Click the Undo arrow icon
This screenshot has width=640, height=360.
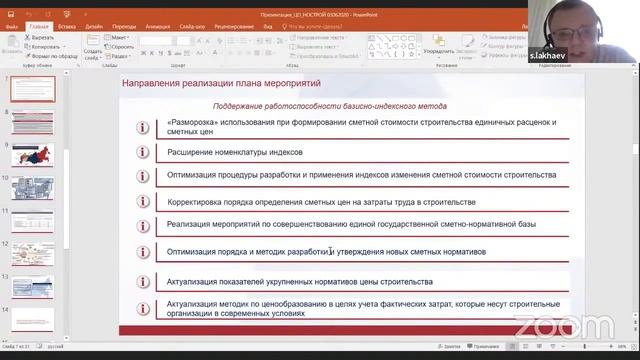pos(29,14)
